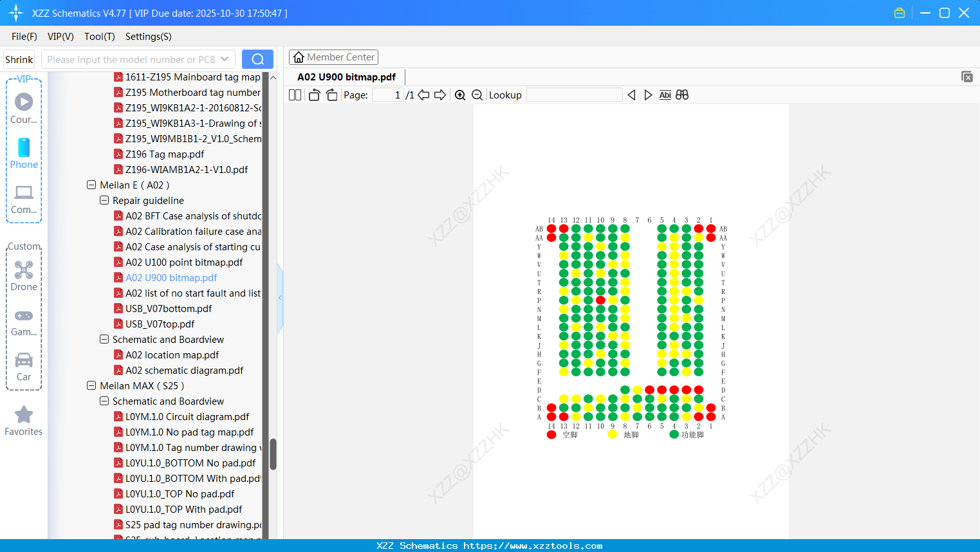Collapse the Meilan E ( A02 ) node
The height and width of the screenshot is (552, 980).
91,185
